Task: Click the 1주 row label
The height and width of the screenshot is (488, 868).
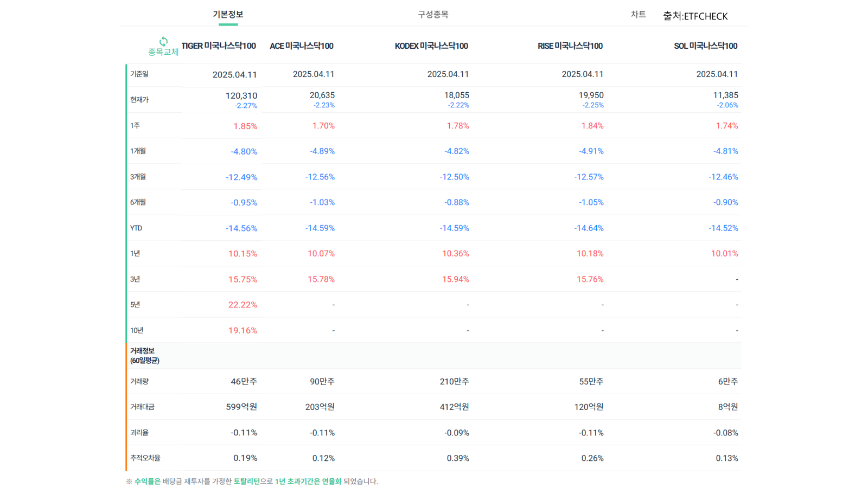Action: tap(135, 126)
